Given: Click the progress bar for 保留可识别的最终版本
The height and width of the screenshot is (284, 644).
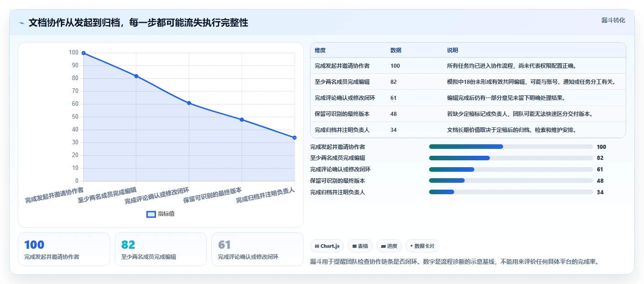Looking at the screenshot, I should point(511,181).
